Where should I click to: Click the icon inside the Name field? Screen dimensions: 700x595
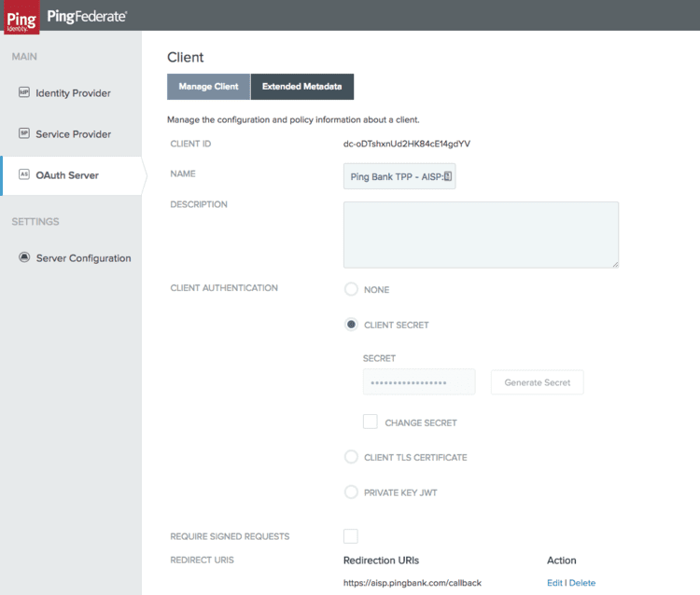click(448, 176)
